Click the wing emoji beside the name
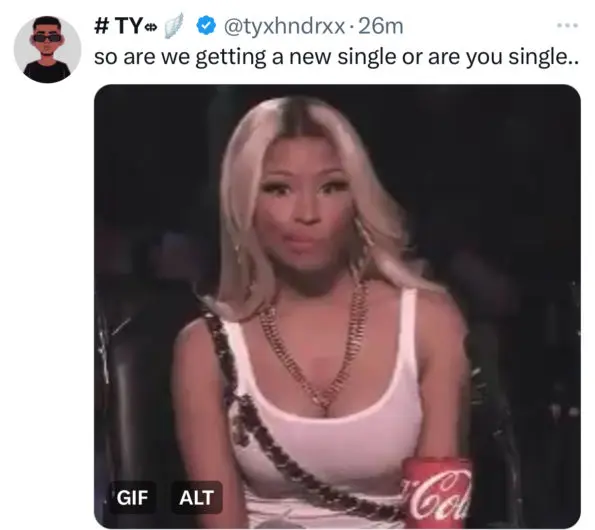This screenshot has width=595, height=530. [174, 26]
